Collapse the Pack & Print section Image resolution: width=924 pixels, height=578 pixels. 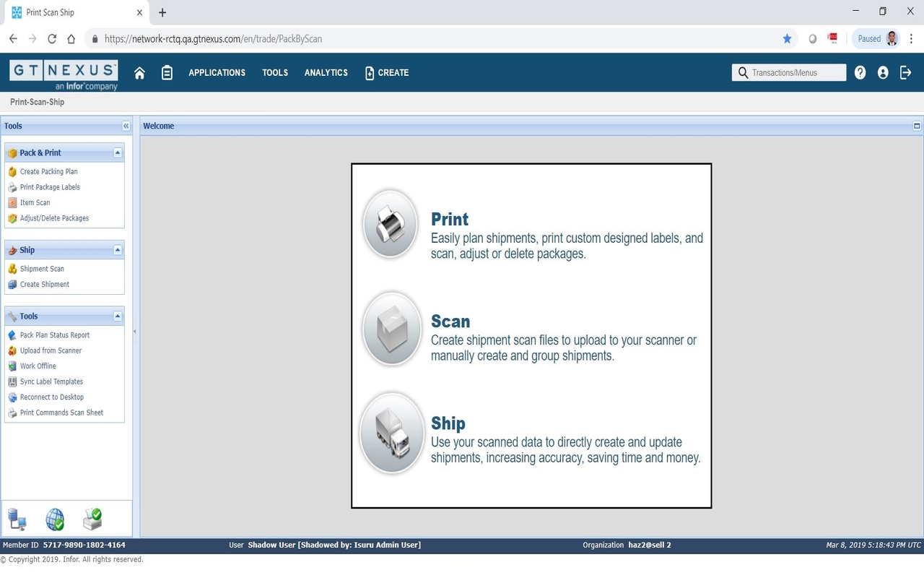click(117, 152)
